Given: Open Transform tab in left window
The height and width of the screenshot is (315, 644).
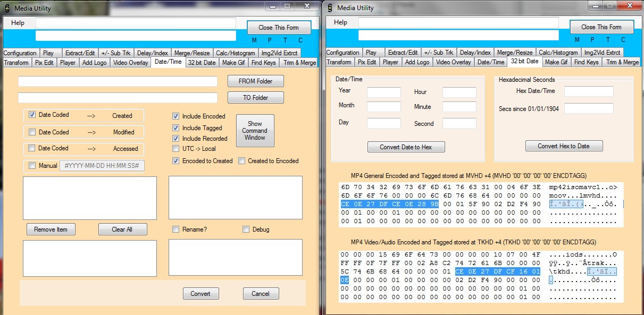Looking at the screenshot, I should [x=16, y=63].
